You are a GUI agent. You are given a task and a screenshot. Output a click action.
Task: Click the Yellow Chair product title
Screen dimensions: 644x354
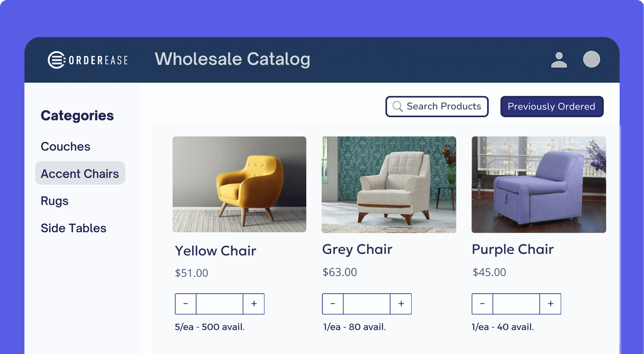215,251
